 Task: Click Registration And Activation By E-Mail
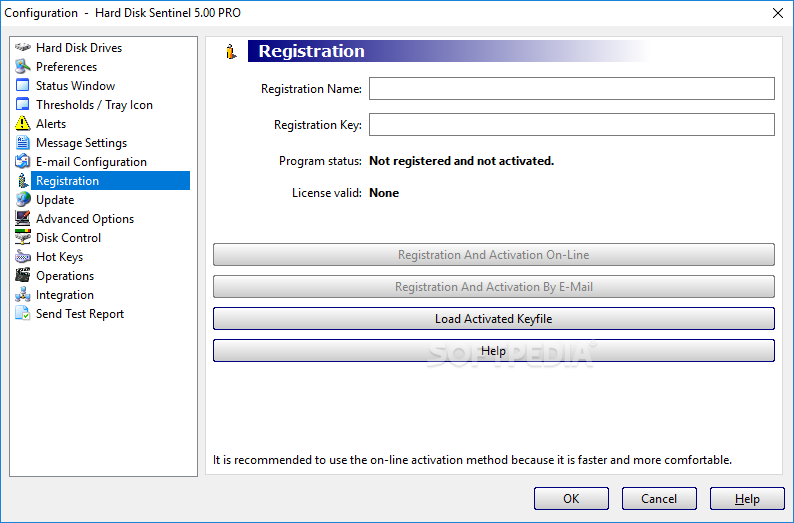[494, 287]
